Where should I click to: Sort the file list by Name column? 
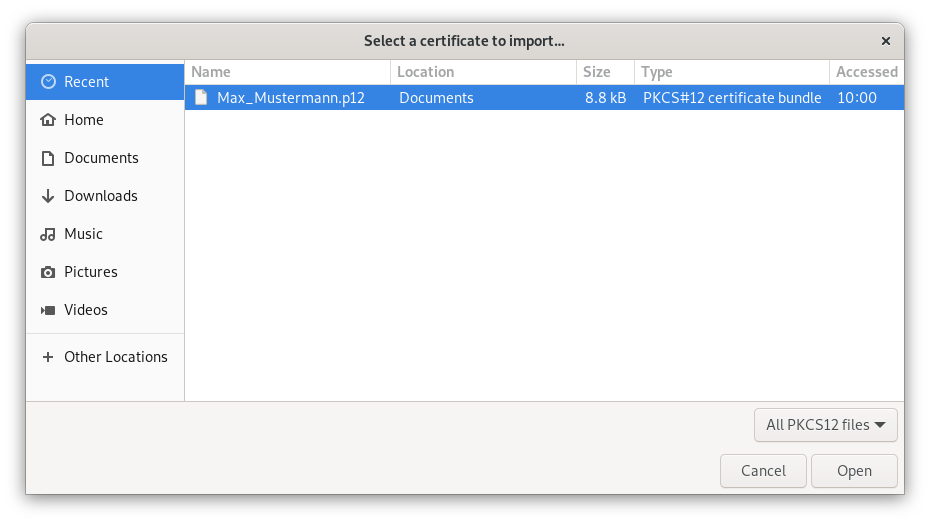click(287, 72)
